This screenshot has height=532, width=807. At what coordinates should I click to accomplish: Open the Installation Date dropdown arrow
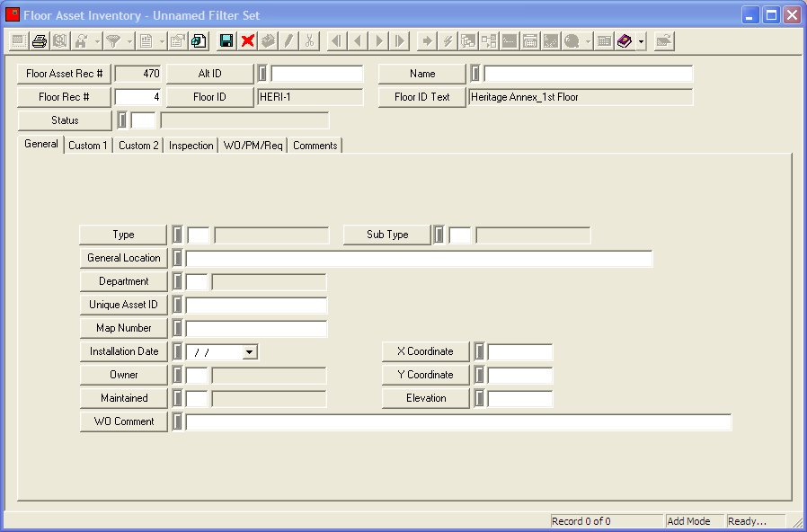pyautogui.click(x=250, y=352)
